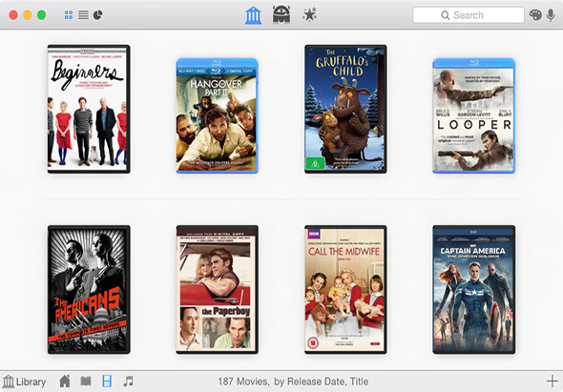Show the Movies film strip collection
This screenshot has width=563, height=392.
tap(107, 381)
